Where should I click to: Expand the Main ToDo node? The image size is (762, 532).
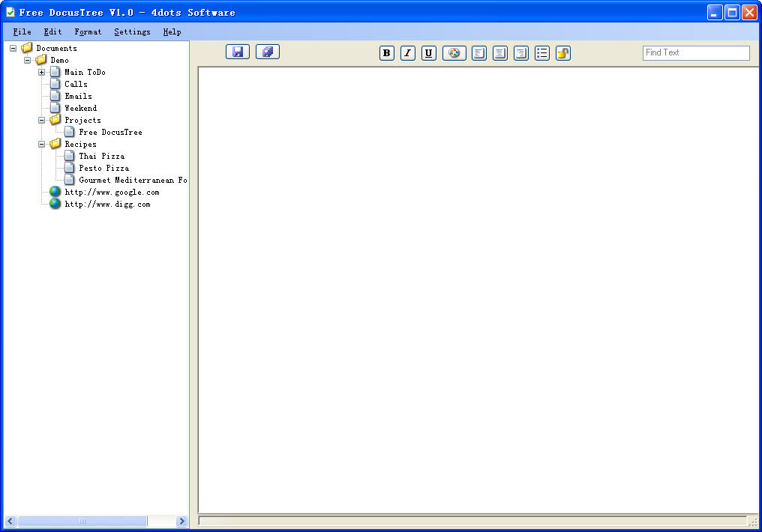click(42, 73)
